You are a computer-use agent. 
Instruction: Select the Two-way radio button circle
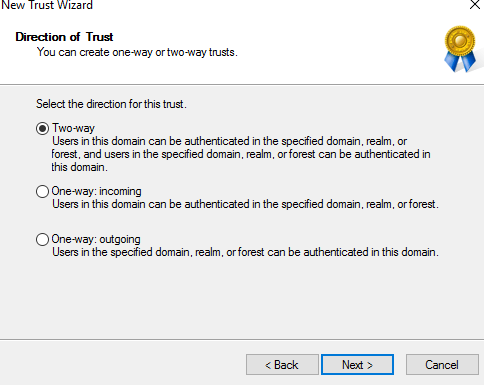coord(42,128)
